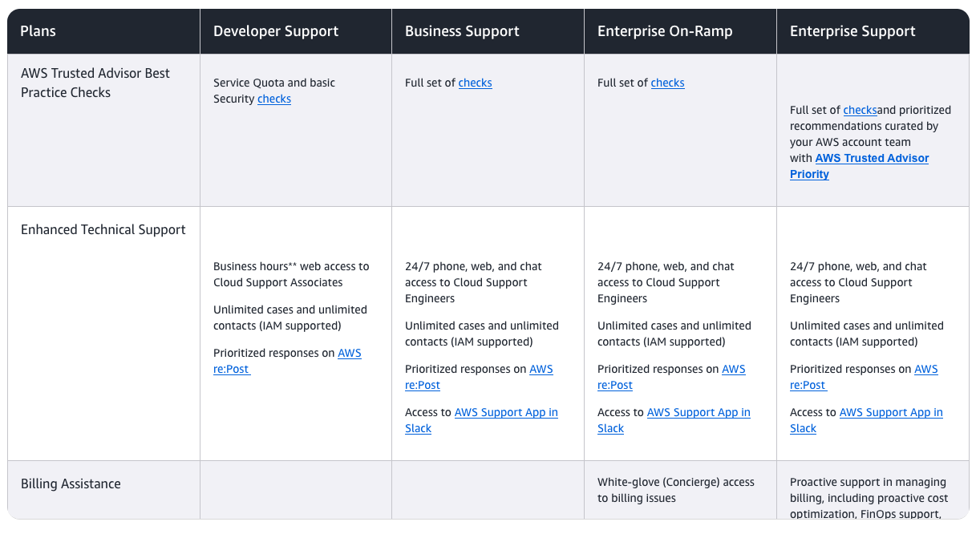Visit AWS re:Post link in Developer Support column
This screenshot has width=980, height=534.
click(349, 354)
